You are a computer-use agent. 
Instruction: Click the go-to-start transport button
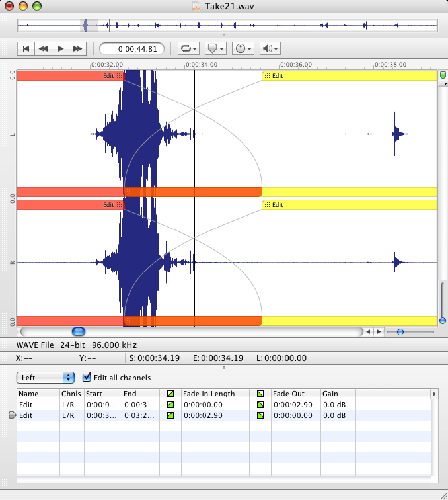(26, 48)
